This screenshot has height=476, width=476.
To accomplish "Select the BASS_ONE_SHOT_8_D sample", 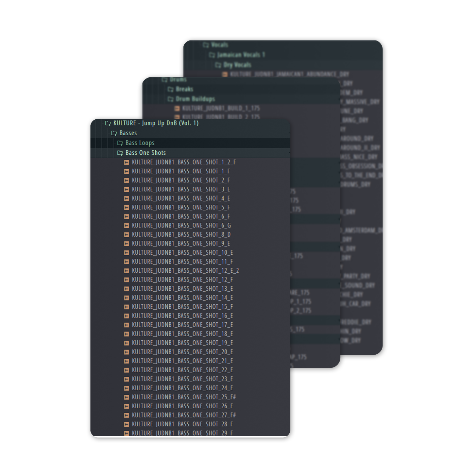I will click(181, 235).
